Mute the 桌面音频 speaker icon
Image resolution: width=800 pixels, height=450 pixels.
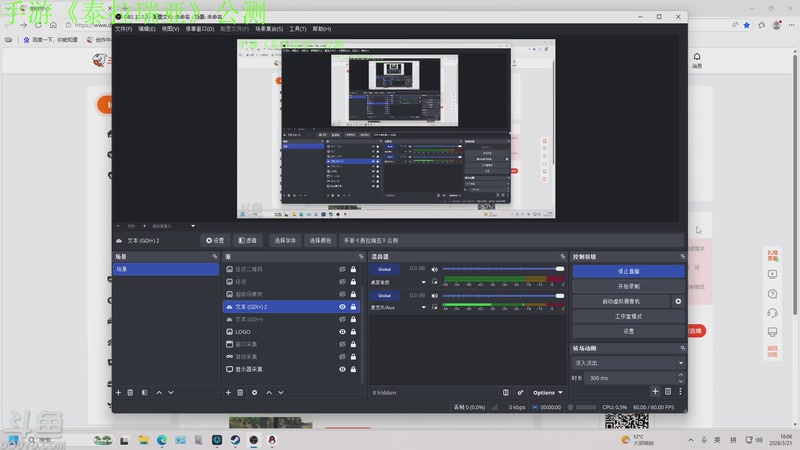point(434,269)
